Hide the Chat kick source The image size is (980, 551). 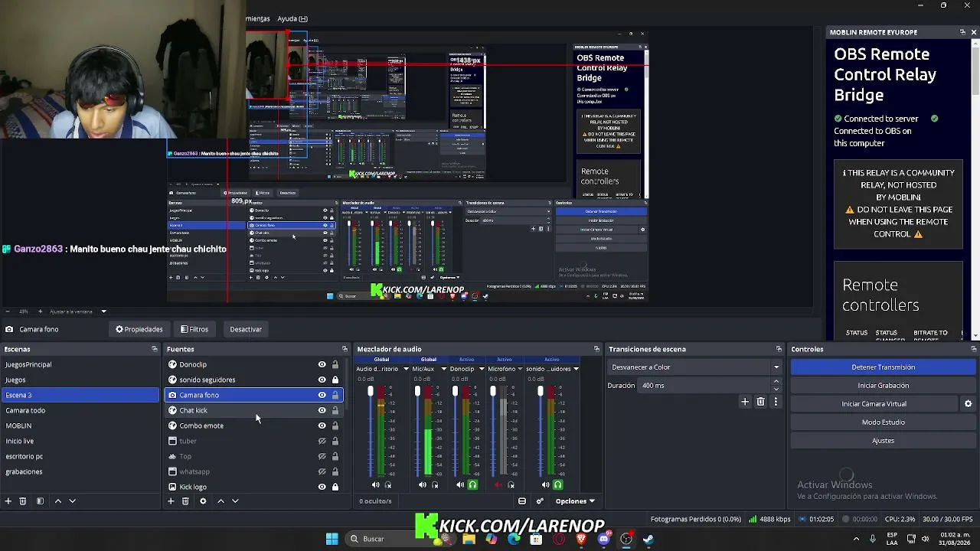tap(322, 410)
